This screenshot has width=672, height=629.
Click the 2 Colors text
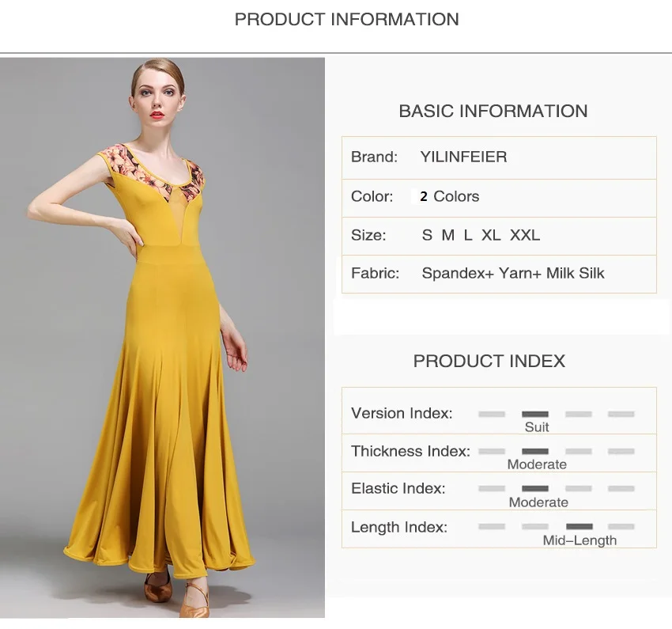(x=449, y=196)
